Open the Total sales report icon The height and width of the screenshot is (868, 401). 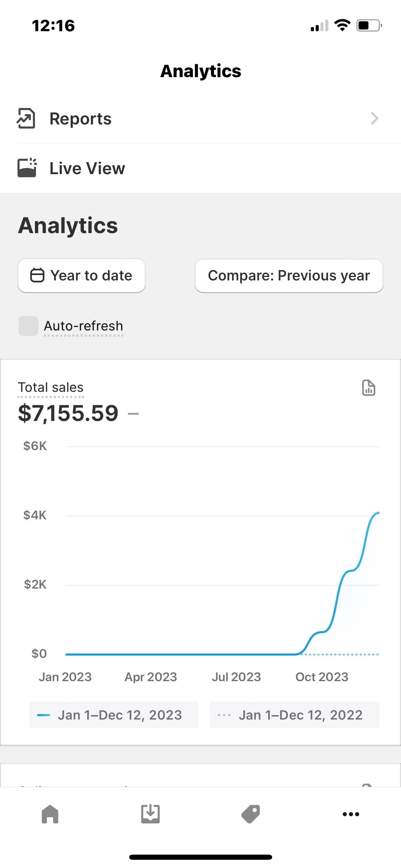368,388
